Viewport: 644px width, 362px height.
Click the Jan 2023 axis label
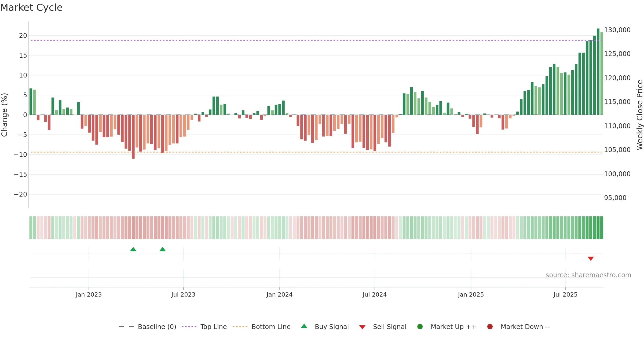[89, 295]
